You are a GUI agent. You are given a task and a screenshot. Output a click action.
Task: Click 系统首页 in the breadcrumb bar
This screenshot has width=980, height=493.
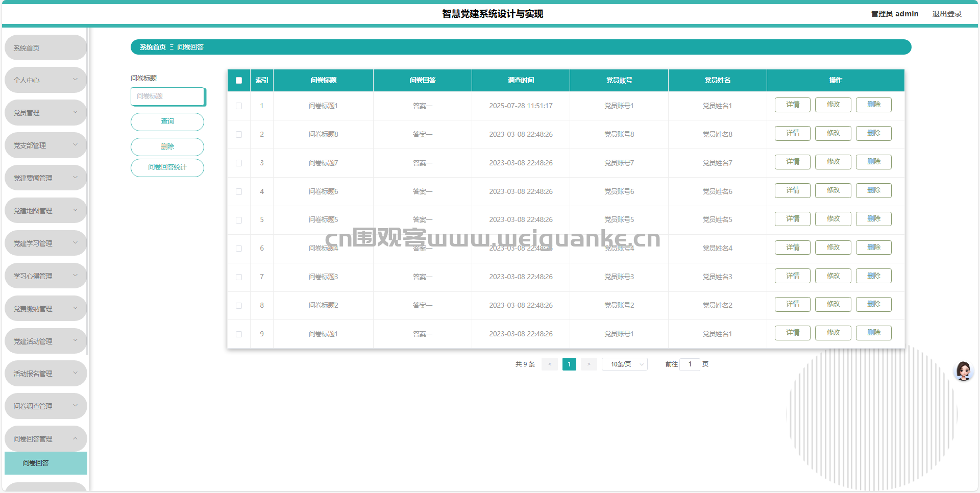[x=153, y=47]
